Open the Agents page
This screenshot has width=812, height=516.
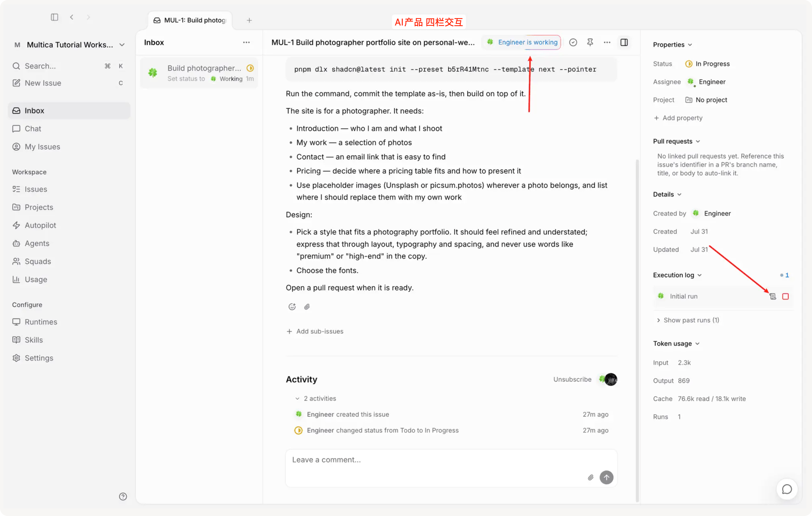[x=69, y=243]
